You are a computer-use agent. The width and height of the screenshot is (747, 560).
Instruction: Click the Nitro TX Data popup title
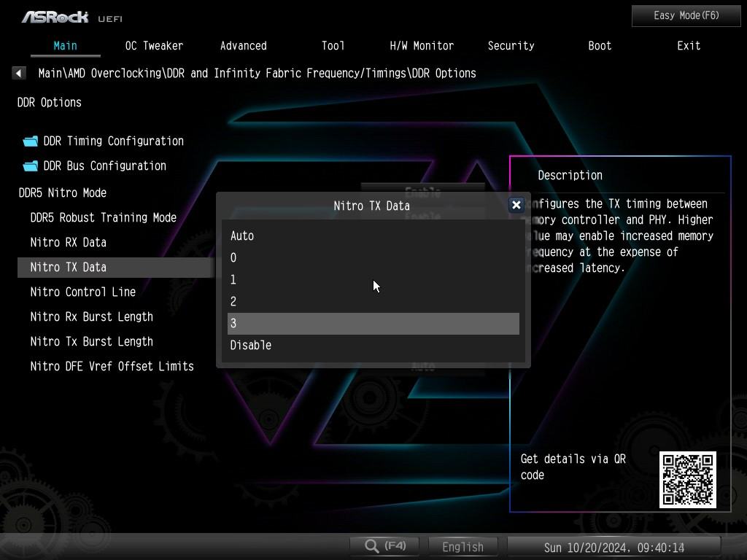371,206
